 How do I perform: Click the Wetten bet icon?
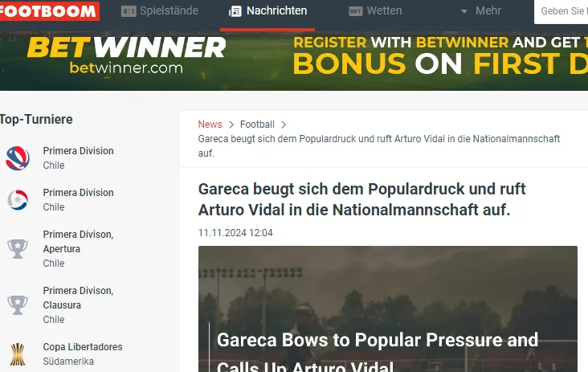click(356, 11)
